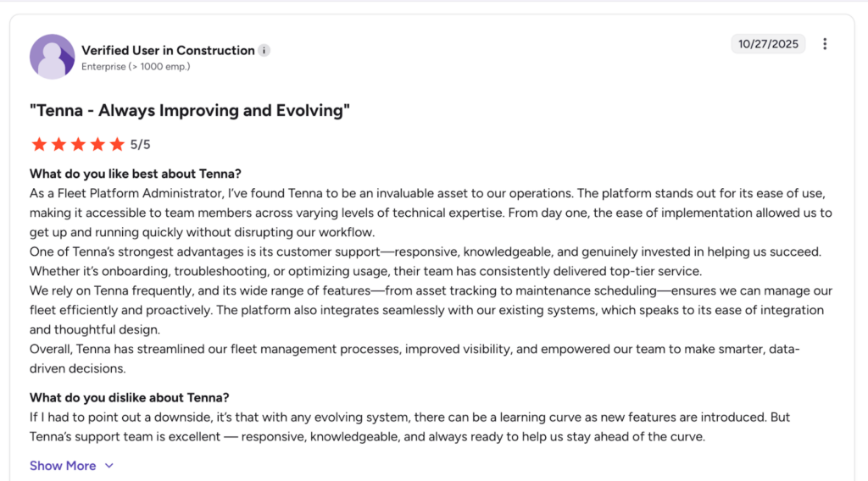Click the Verified User in Construction name

pos(168,50)
